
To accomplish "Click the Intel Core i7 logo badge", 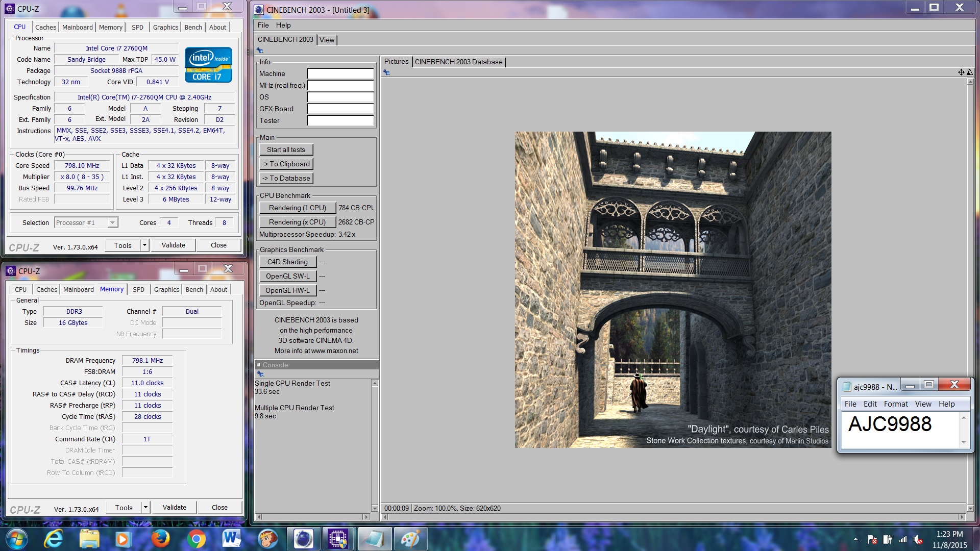I will pyautogui.click(x=208, y=65).
